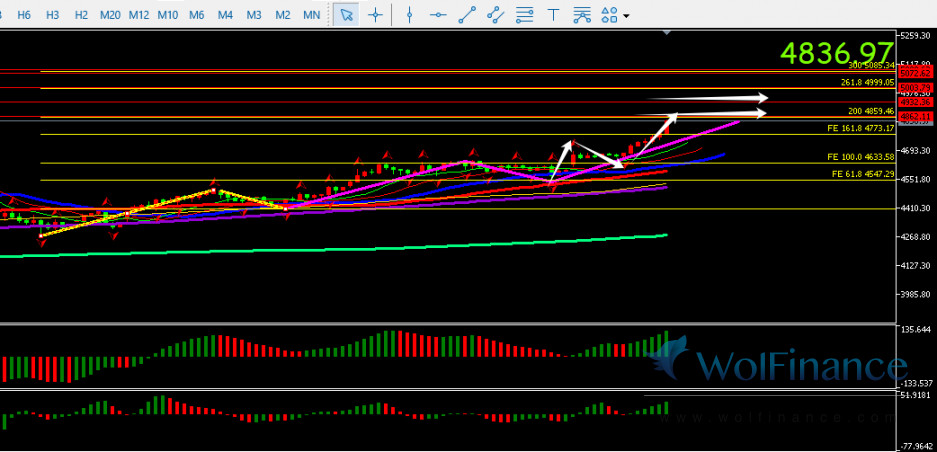937x452 pixels.
Task: Switch chart to M20 timeframe
Action: [111, 15]
